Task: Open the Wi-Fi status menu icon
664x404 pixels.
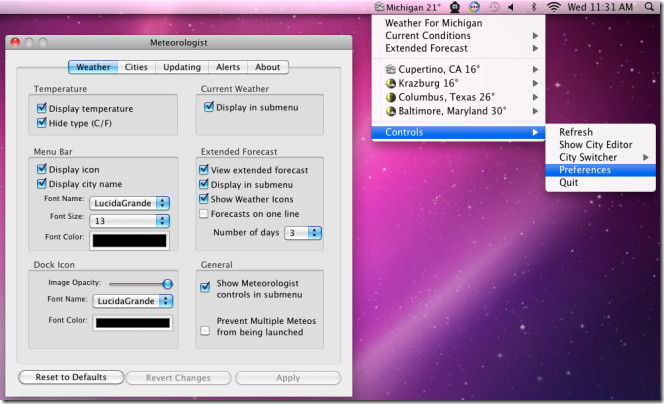Action: click(553, 7)
